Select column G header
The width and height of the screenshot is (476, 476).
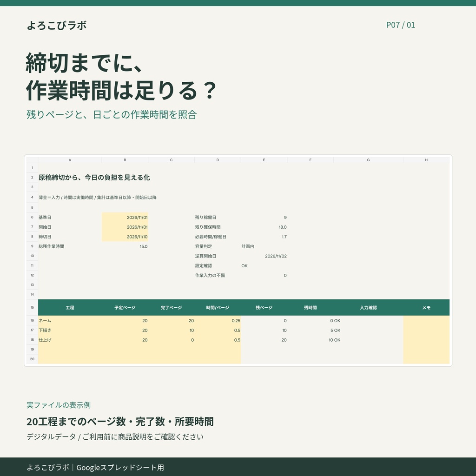368,160
